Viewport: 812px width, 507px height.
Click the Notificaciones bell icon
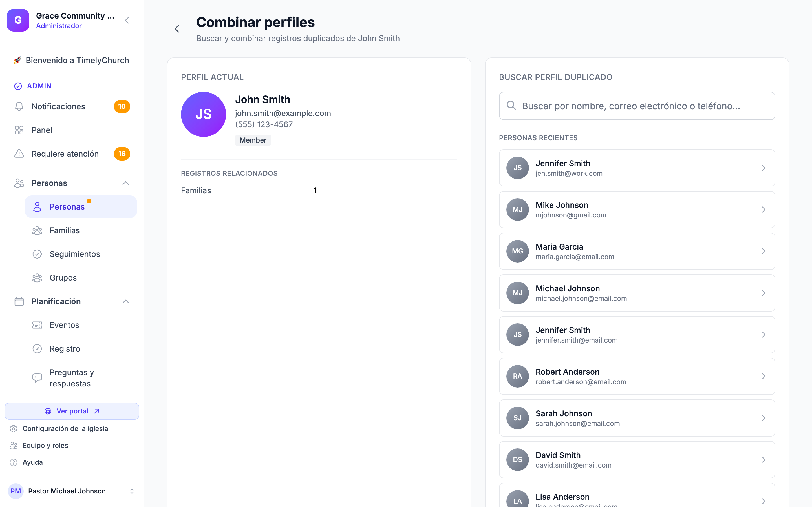[x=19, y=106]
